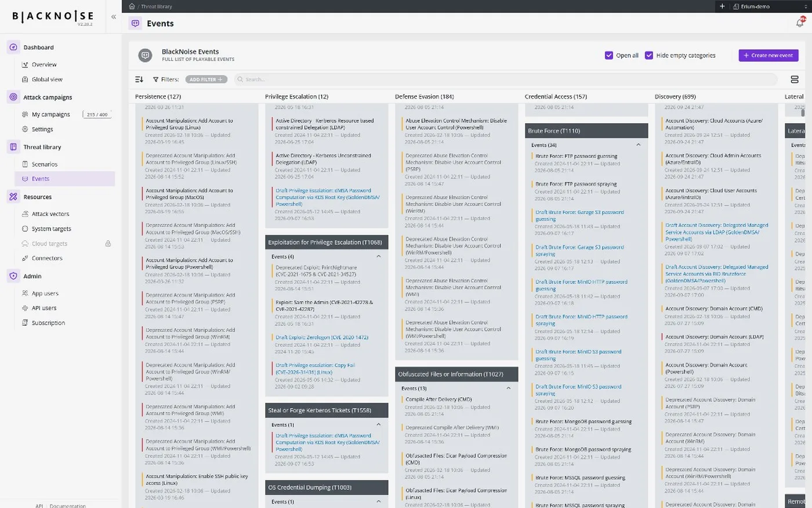Collapse Events (1) under Steal or Forge Kerberos Tickets
This screenshot has width=812, height=508.
coord(379,425)
